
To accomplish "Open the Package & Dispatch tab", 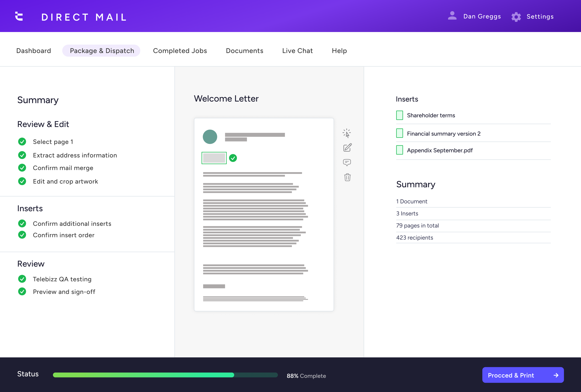I will click(102, 50).
